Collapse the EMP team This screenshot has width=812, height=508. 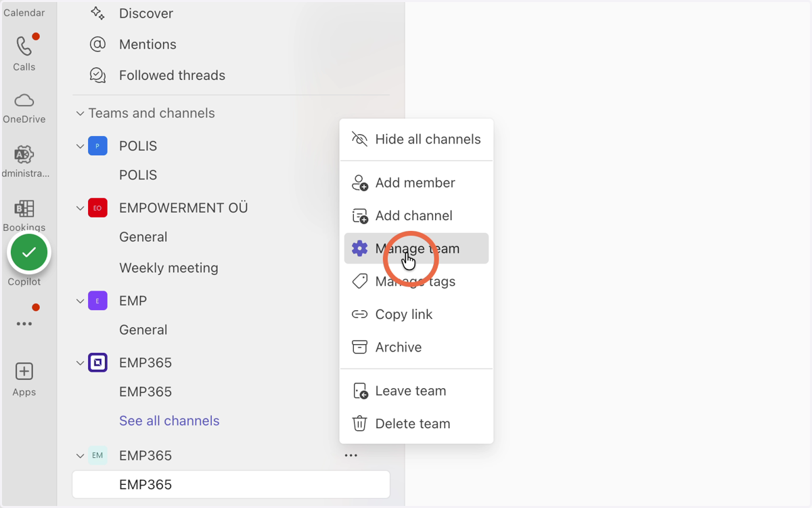coord(80,301)
